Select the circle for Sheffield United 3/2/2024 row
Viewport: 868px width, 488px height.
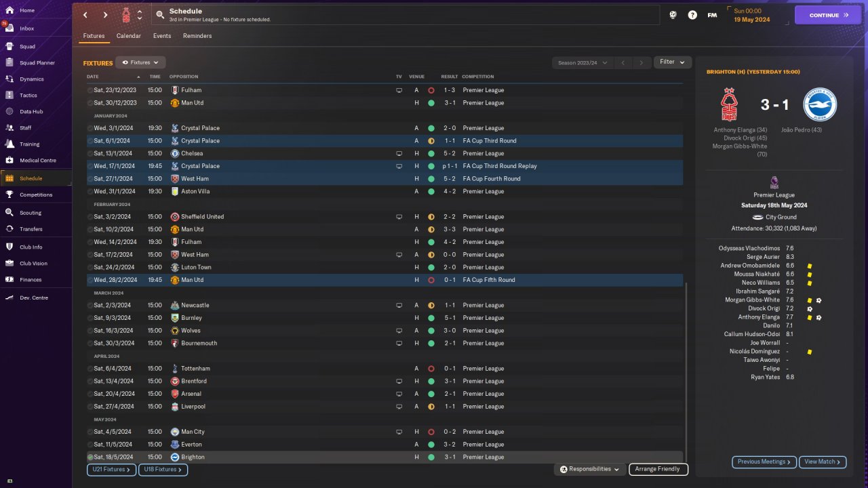point(90,217)
